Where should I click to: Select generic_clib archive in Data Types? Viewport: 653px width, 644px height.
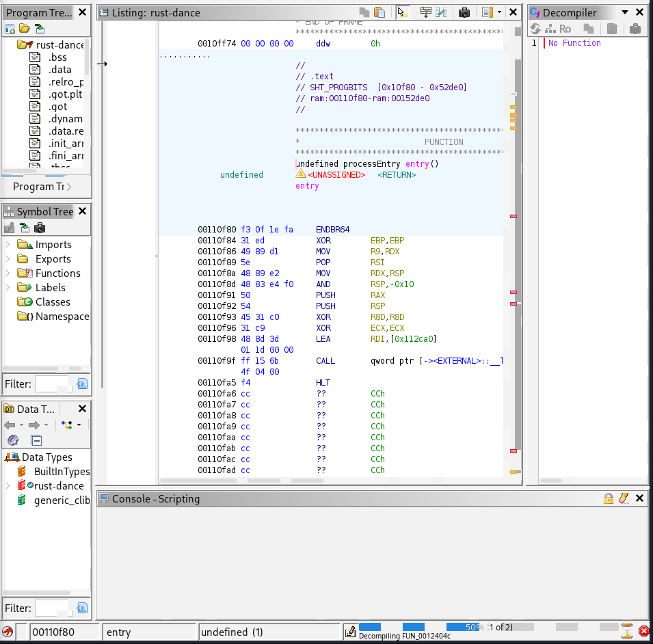[62, 500]
